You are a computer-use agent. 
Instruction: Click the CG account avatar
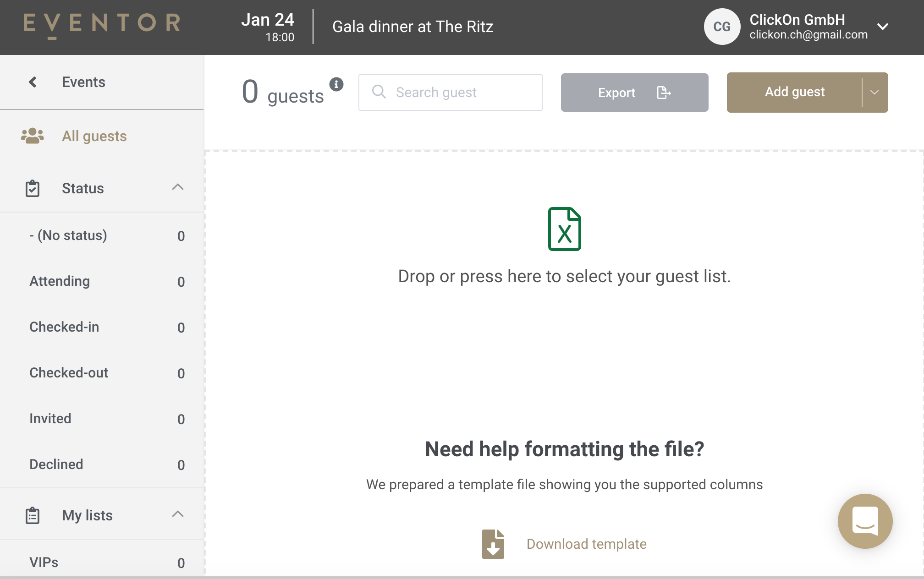(722, 27)
